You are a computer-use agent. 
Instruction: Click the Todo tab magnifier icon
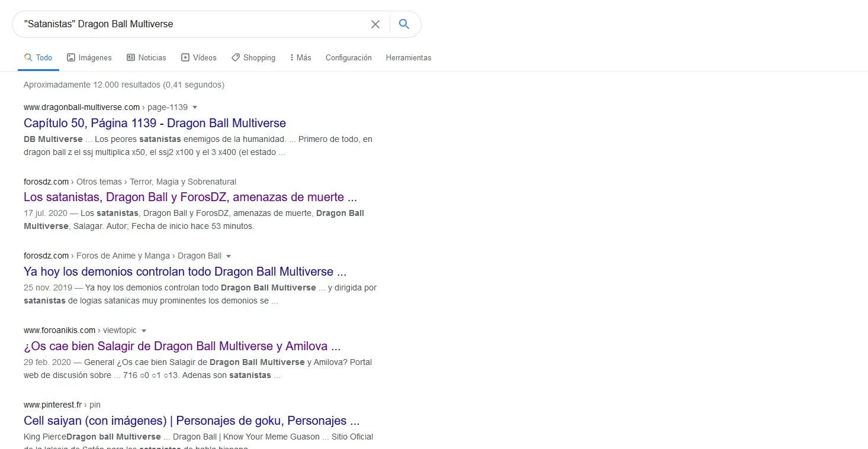28,57
